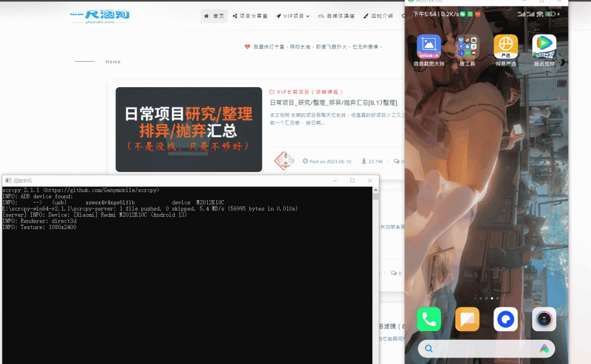Open the orange Messages app in the dock
This screenshot has width=591, height=364.
click(x=467, y=319)
